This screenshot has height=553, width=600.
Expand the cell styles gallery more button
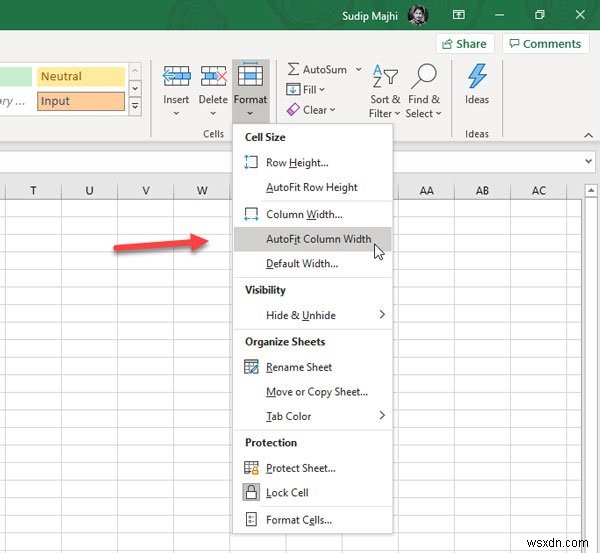(x=135, y=106)
